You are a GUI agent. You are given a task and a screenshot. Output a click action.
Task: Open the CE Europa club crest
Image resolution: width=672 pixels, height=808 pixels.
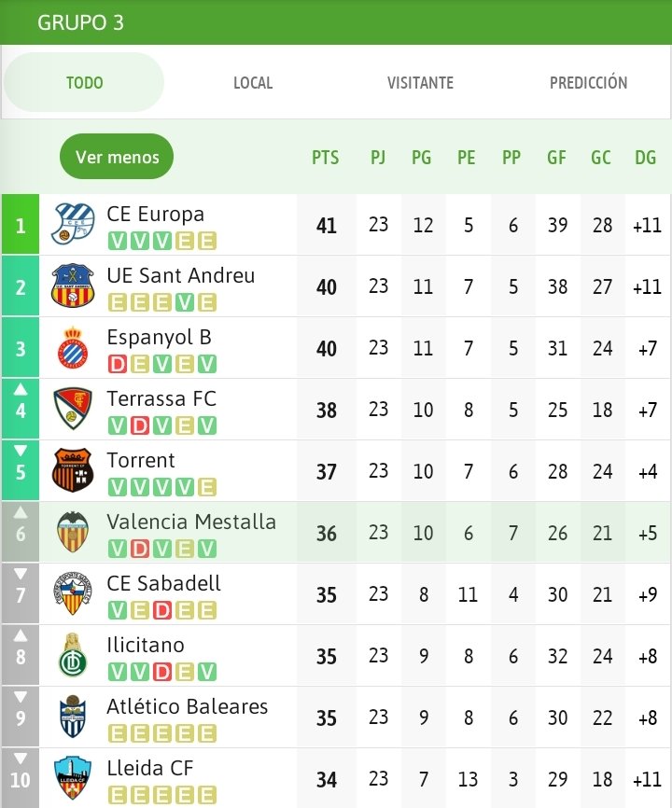click(73, 224)
